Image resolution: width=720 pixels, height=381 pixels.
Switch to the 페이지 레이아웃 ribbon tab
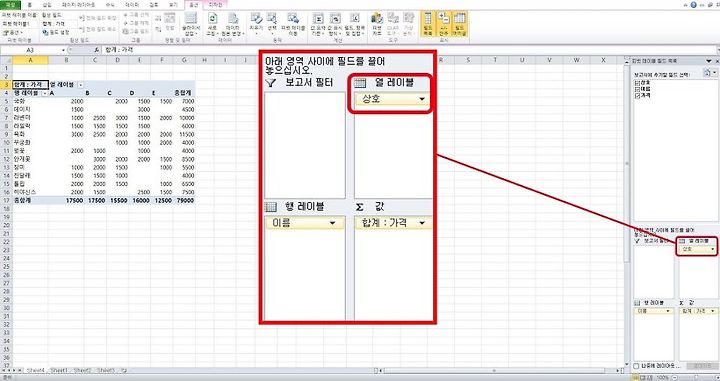coord(79,5)
